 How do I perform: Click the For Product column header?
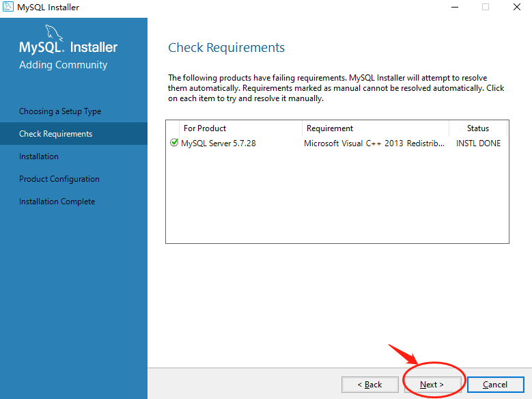(240, 128)
